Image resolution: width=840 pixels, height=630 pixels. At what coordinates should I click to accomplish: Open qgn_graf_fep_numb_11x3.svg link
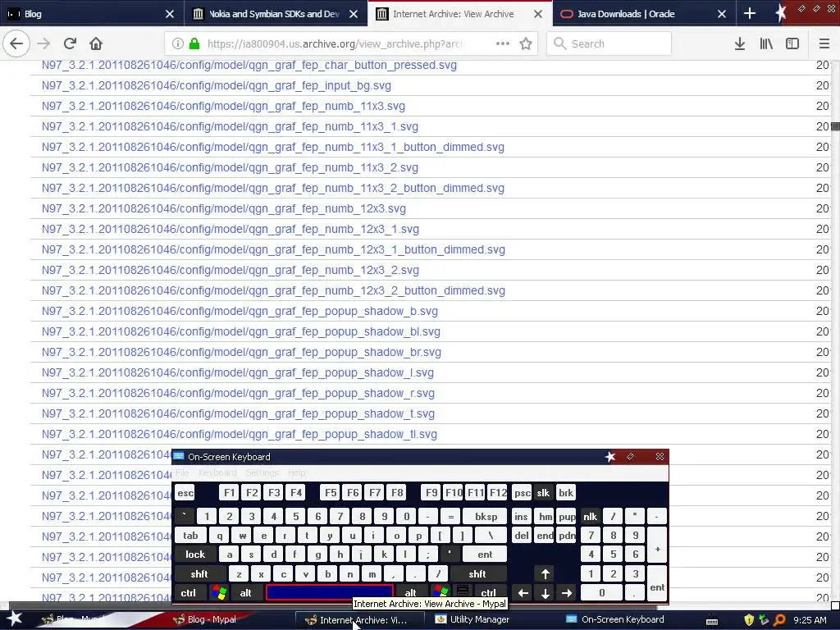223,106
